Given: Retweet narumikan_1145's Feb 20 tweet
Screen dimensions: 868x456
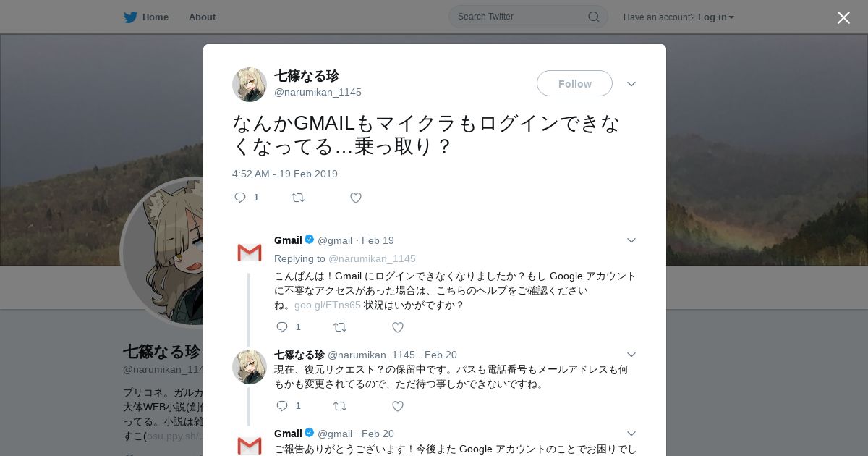Looking at the screenshot, I should pyautogui.click(x=340, y=406).
